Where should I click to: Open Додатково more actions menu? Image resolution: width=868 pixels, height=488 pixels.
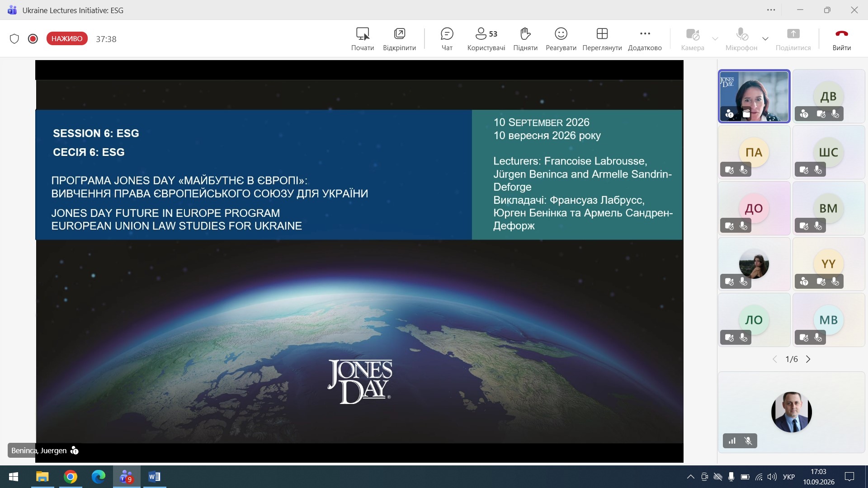tap(645, 39)
